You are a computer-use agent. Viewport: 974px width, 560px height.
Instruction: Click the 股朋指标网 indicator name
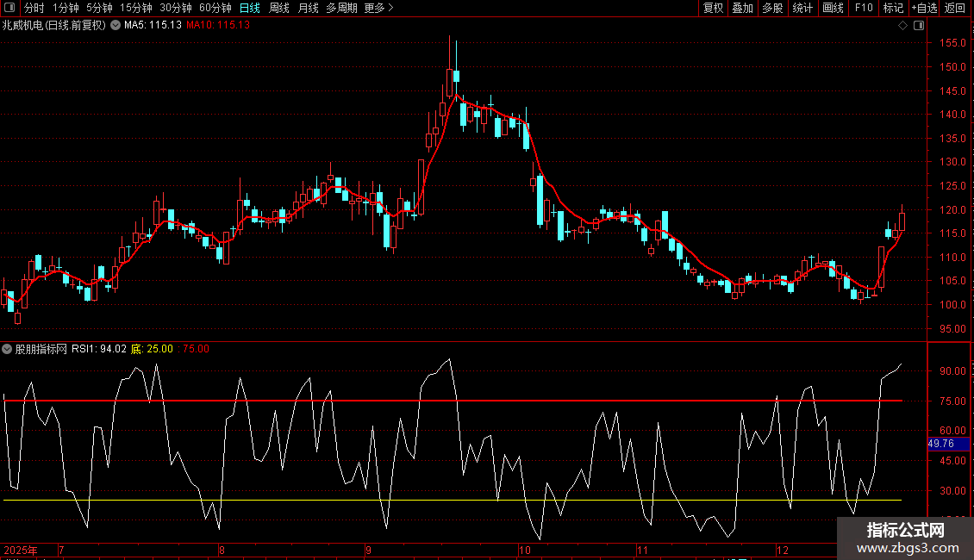(x=41, y=349)
